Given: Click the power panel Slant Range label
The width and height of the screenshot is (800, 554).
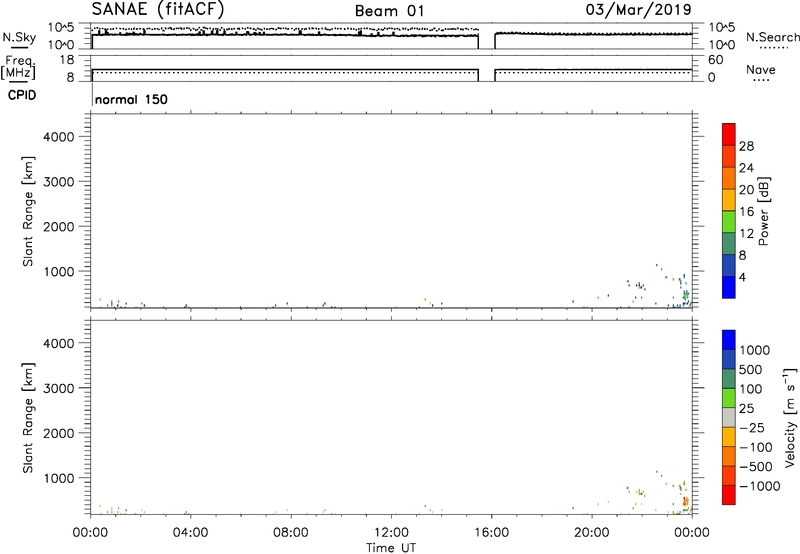Looking at the screenshot, I should click(x=28, y=211).
